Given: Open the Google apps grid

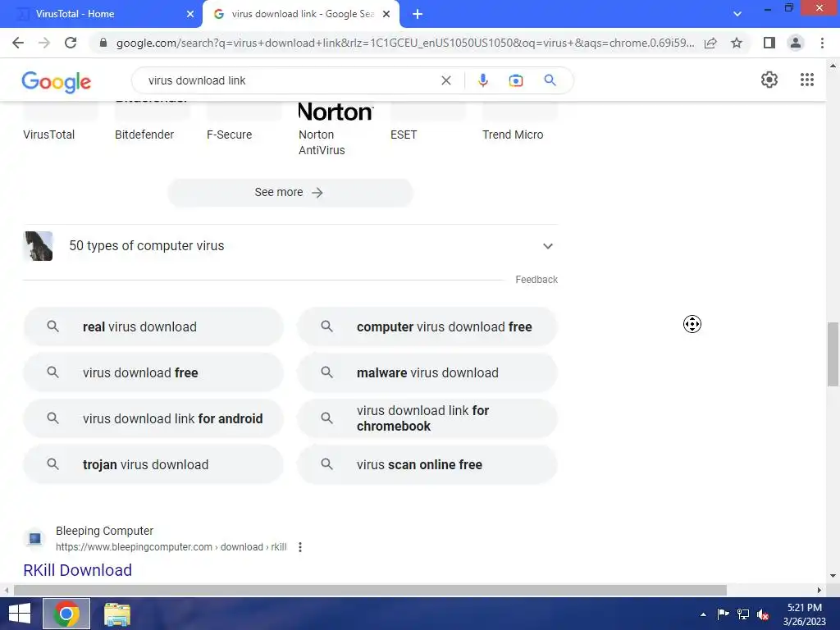Looking at the screenshot, I should 807,80.
